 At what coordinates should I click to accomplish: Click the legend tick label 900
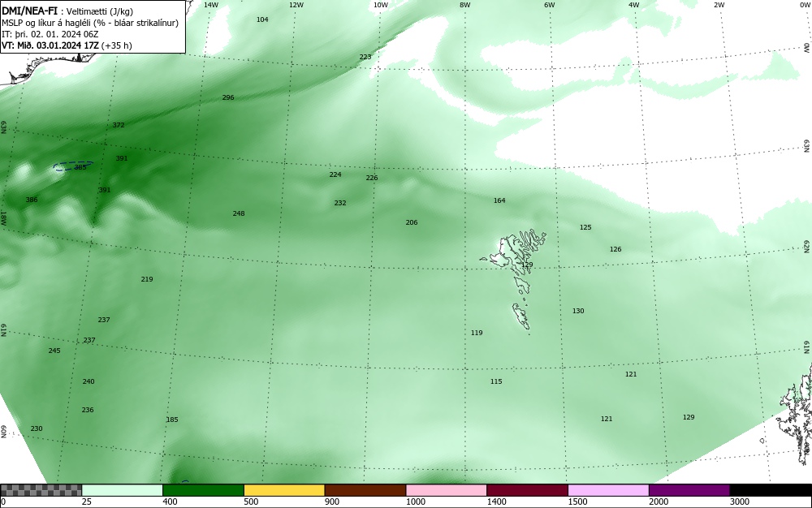tap(332, 502)
